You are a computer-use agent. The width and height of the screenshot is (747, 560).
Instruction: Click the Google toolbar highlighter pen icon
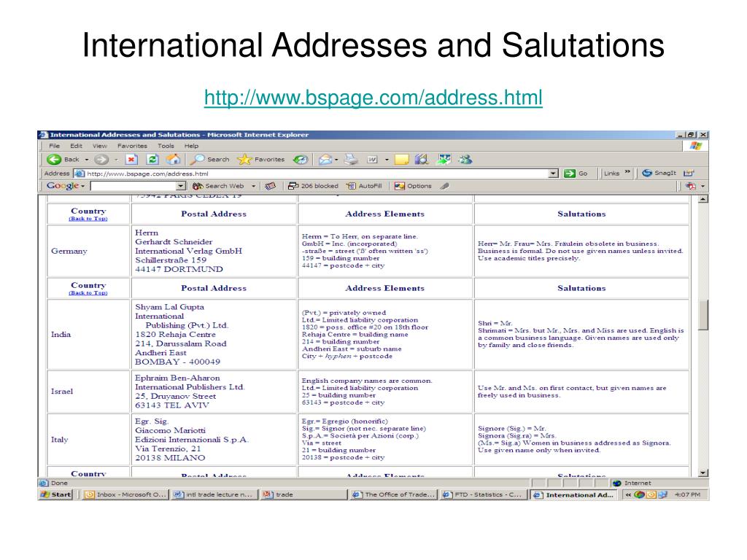tap(444, 186)
